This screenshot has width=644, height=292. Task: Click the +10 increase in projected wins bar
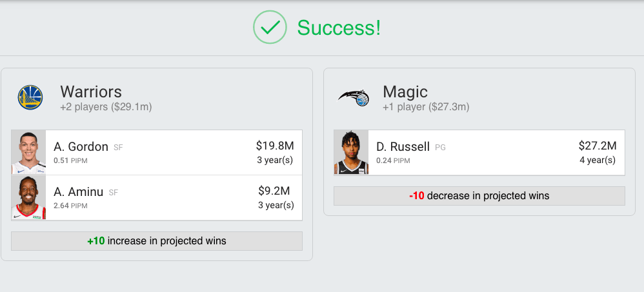coord(157,241)
